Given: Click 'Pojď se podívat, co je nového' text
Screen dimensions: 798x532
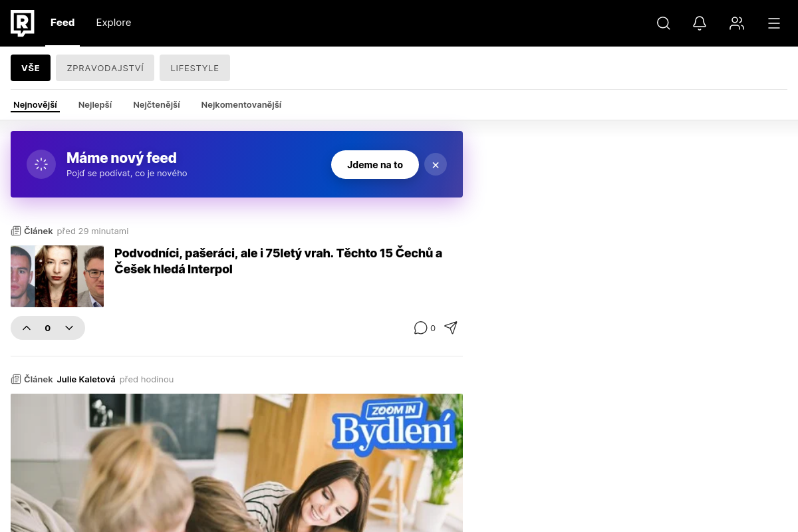Looking at the screenshot, I should [x=127, y=174].
